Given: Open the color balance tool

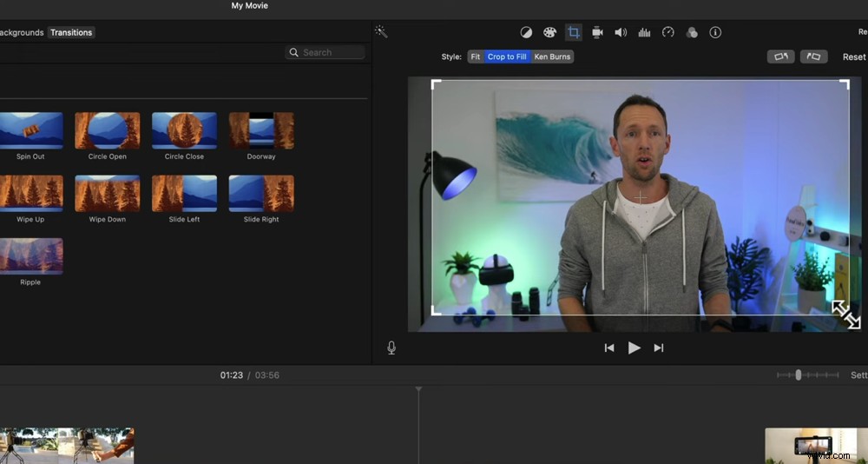Looking at the screenshot, I should coord(526,32).
